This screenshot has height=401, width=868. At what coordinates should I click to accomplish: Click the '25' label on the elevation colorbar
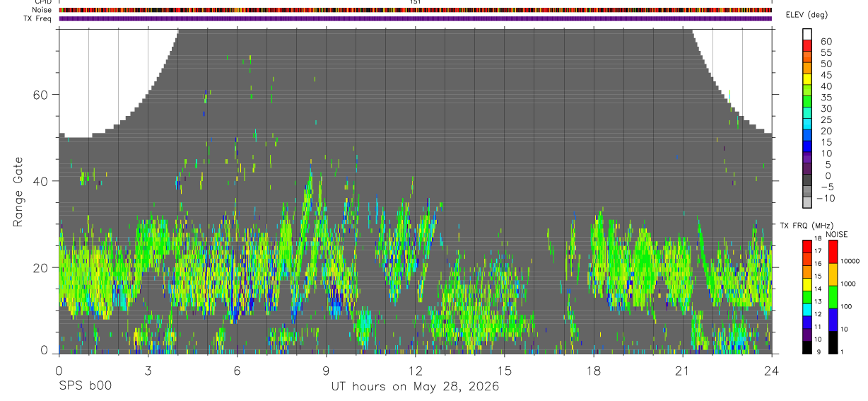point(826,120)
